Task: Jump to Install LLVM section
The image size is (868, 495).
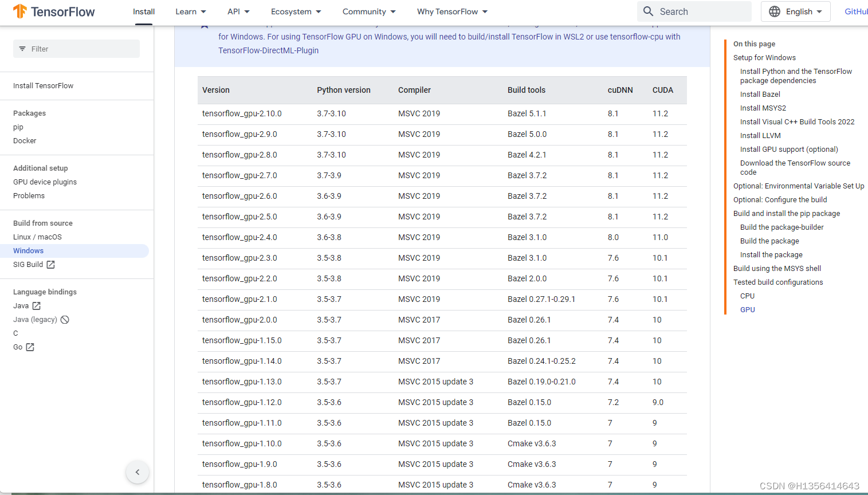Action: click(760, 136)
